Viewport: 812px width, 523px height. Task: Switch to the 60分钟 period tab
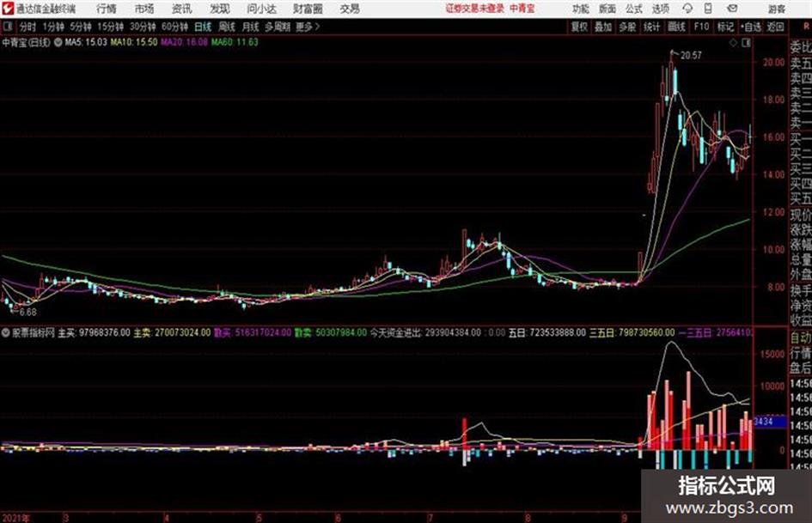(x=174, y=27)
